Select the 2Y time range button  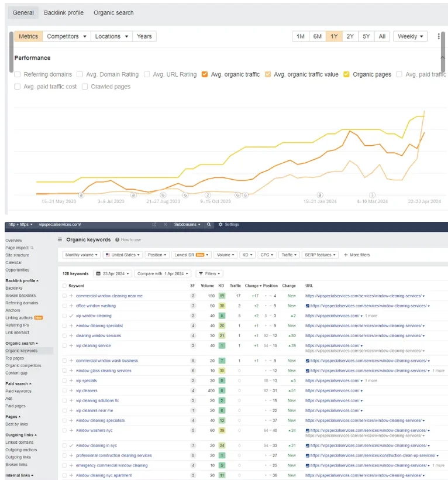click(x=350, y=36)
